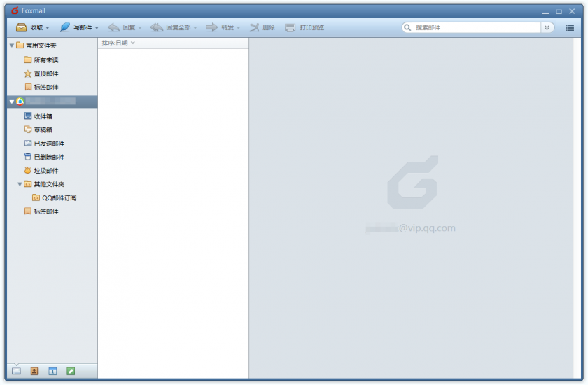The image size is (588, 385).
Task: Close the Foxmail window
Action: (573, 11)
